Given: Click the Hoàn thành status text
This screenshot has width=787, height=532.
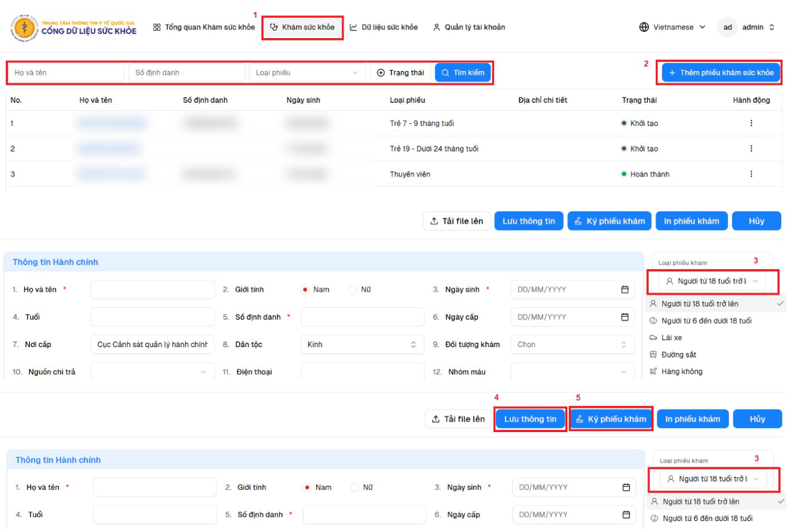Looking at the screenshot, I should coord(649,174).
